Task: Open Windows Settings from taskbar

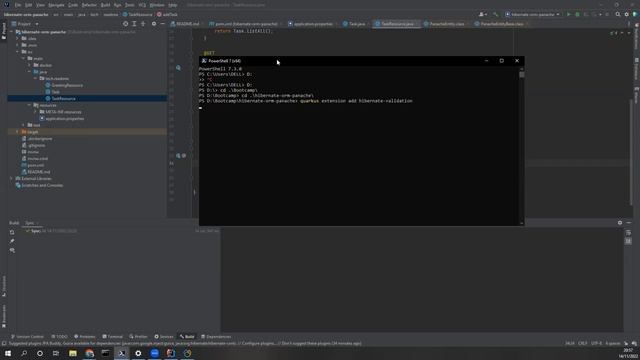Action: [x=138, y=353]
